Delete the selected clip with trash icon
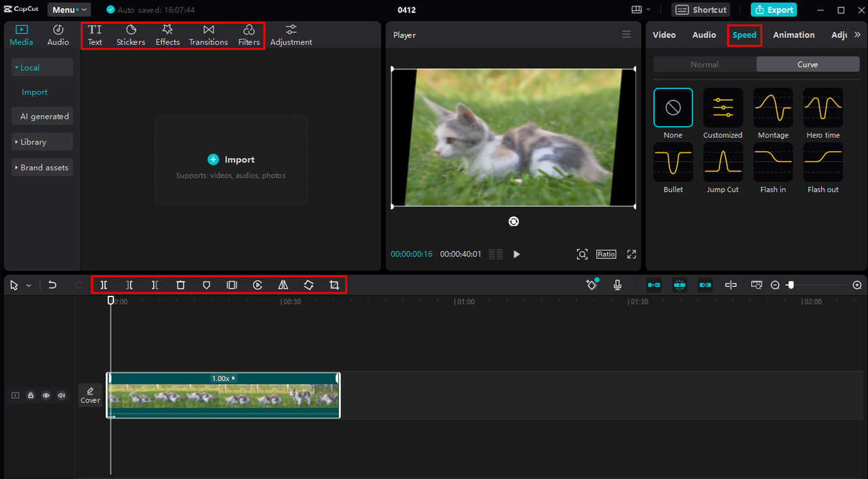Viewport: 868px width, 479px height. tap(180, 285)
